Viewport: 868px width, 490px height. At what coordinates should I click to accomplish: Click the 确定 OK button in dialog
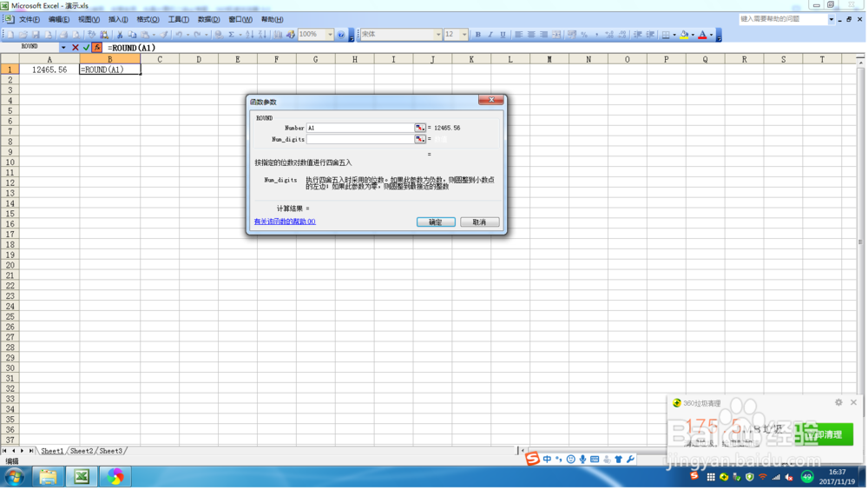coord(437,222)
